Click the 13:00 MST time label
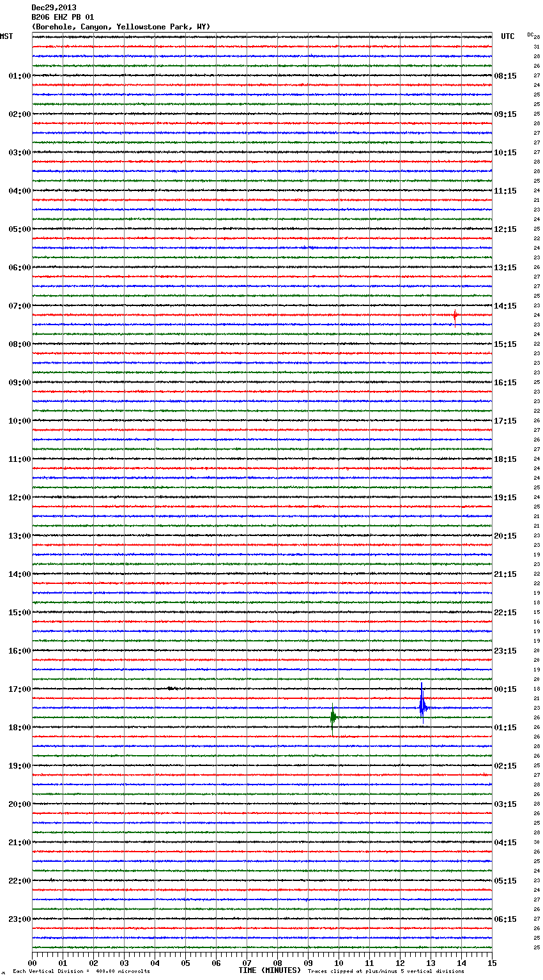 coord(19,536)
